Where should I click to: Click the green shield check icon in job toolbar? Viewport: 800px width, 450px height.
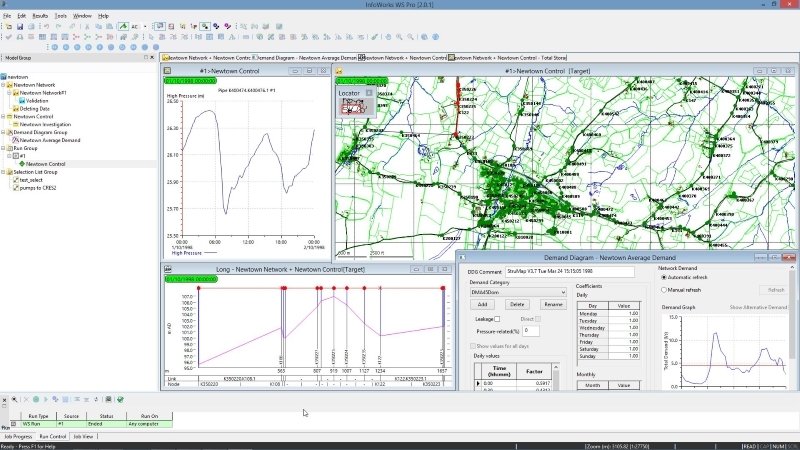click(x=120, y=399)
